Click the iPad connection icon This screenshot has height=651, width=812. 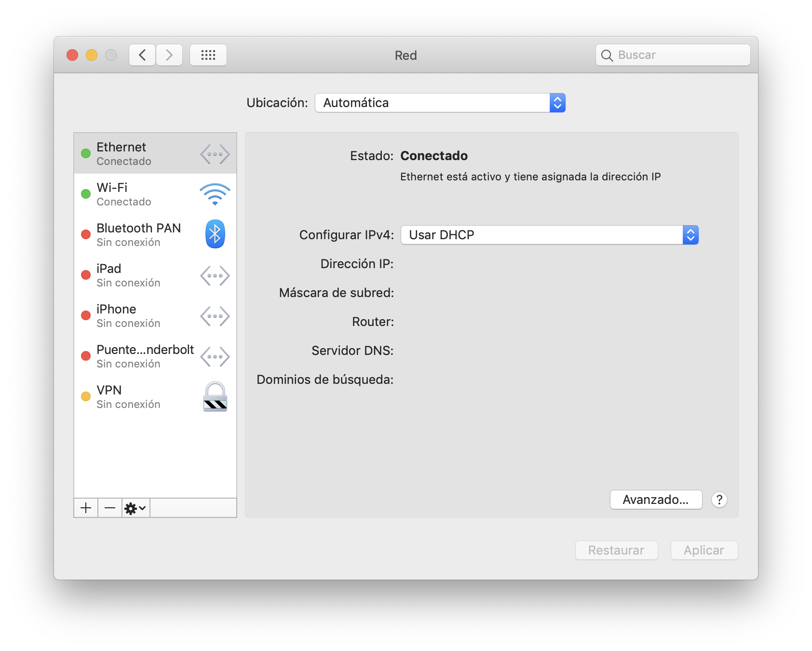click(x=214, y=275)
